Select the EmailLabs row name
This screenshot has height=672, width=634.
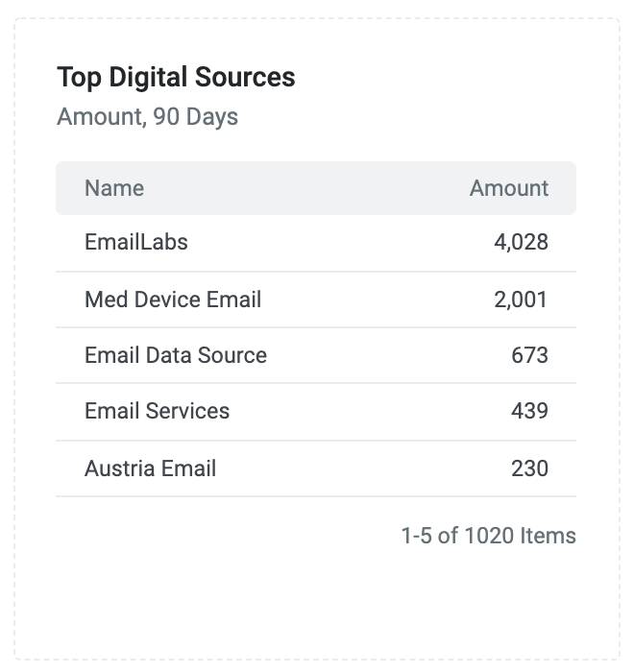coord(136,242)
